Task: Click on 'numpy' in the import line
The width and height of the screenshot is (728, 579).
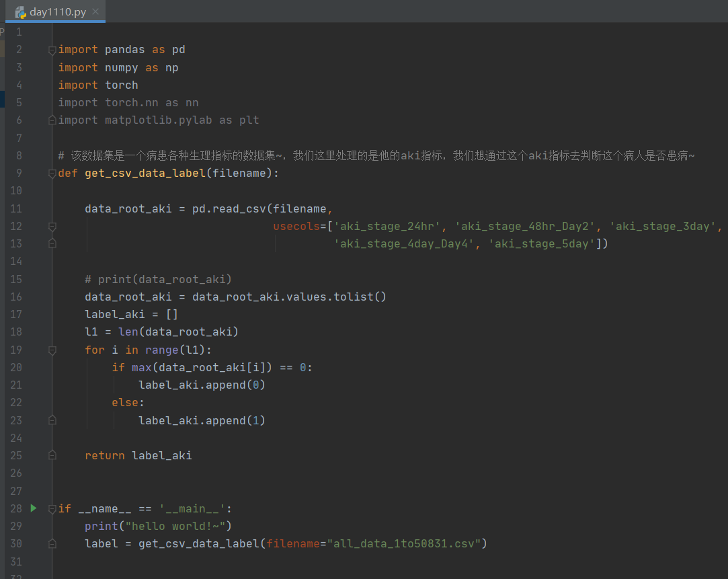Action: (x=121, y=68)
